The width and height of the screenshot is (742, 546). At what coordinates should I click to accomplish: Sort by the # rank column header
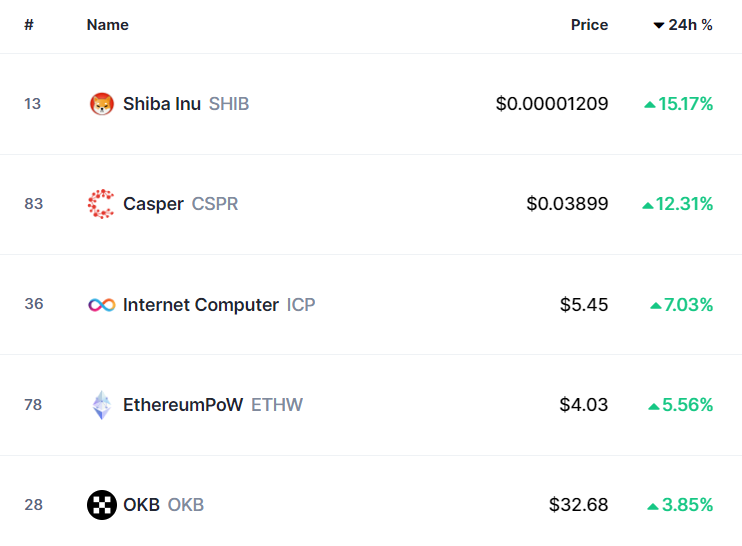pos(29,25)
